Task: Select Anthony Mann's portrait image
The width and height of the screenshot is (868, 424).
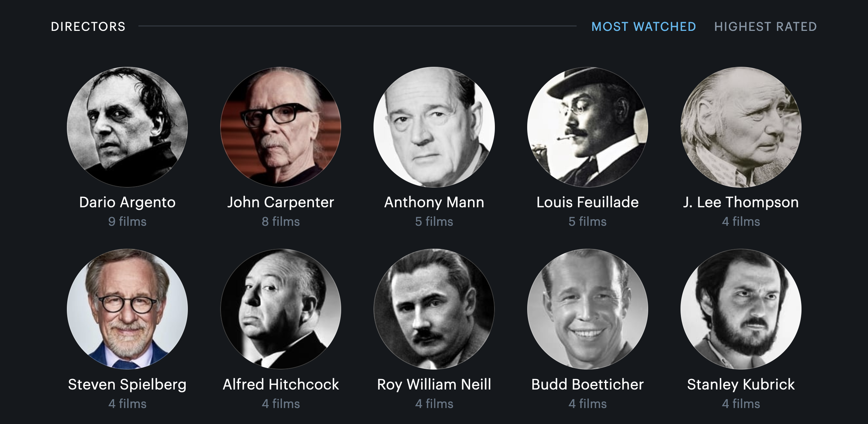Action: 434,127
